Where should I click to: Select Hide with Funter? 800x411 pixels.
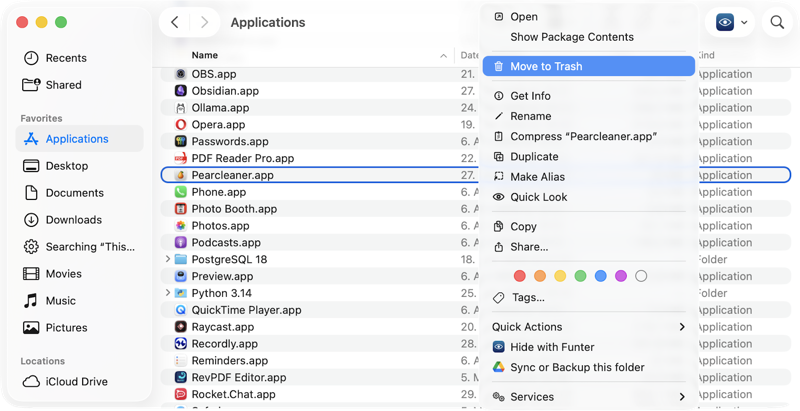(x=552, y=347)
